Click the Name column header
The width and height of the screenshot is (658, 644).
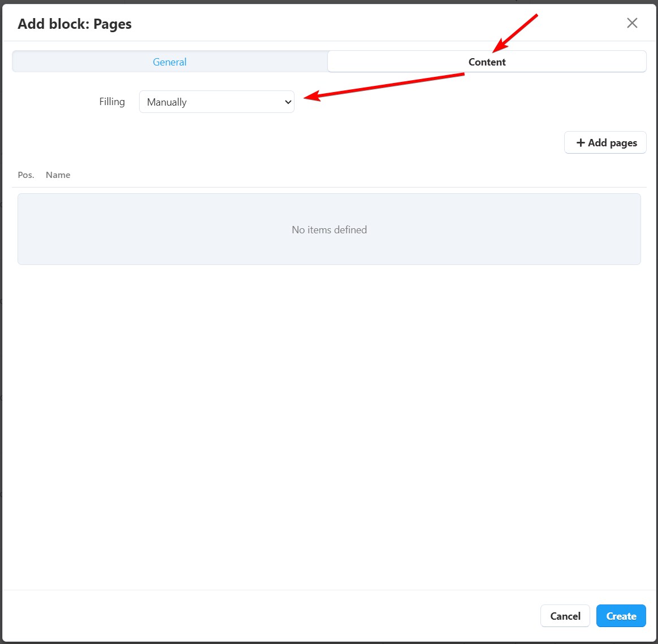[x=58, y=175]
